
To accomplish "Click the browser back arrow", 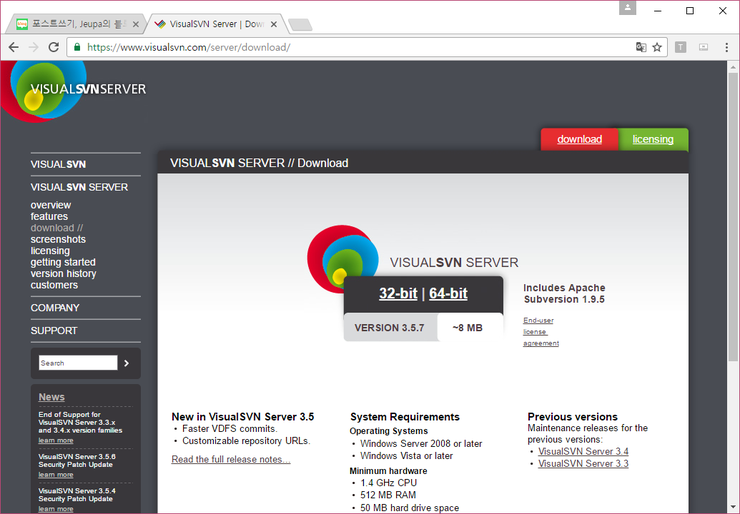I will (x=14, y=47).
